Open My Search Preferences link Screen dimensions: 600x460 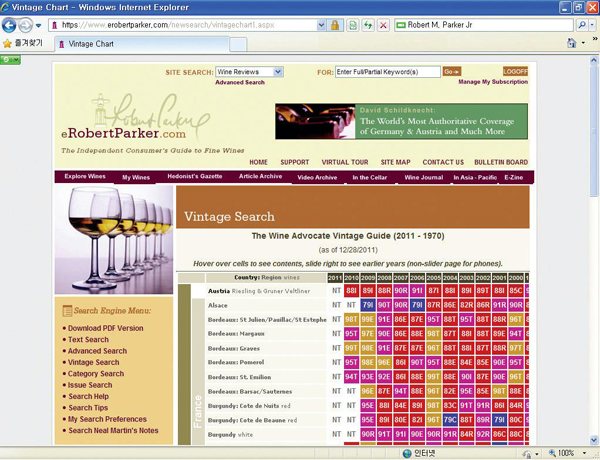click(107, 419)
